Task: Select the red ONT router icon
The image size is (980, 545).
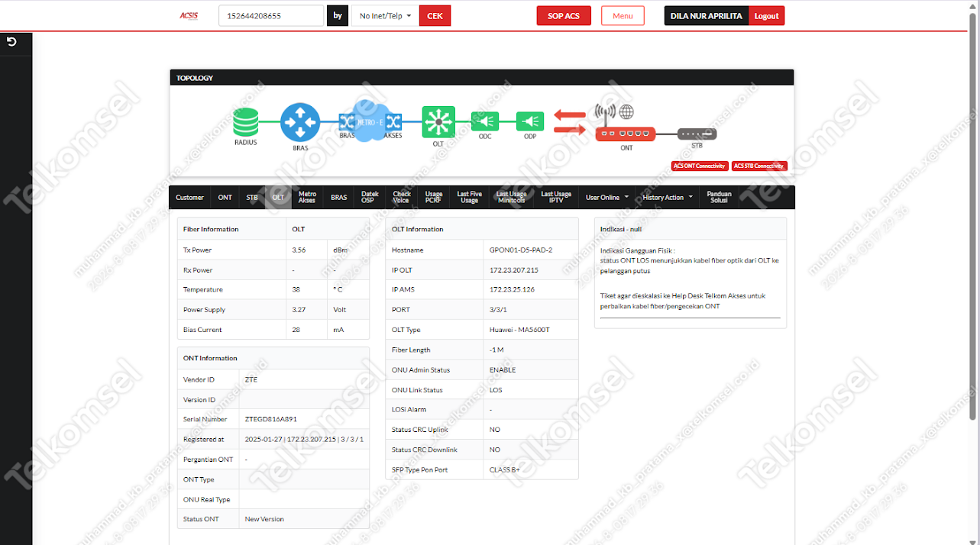Action: coord(626,134)
